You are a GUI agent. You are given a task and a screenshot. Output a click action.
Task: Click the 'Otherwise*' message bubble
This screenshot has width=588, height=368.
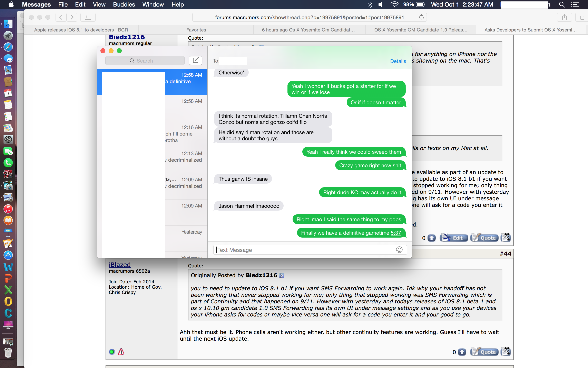[x=231, y=73]
